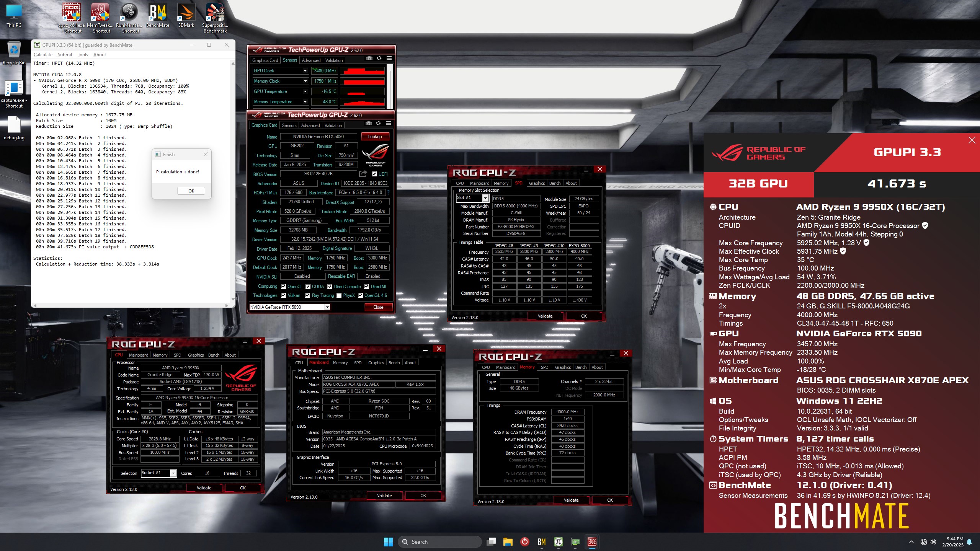Open the RTX 5090 card selection dropdown

[327, 307]
